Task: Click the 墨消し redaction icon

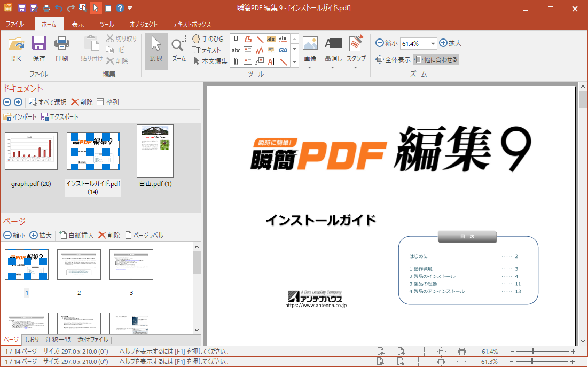Action: (x=333, y=43)
